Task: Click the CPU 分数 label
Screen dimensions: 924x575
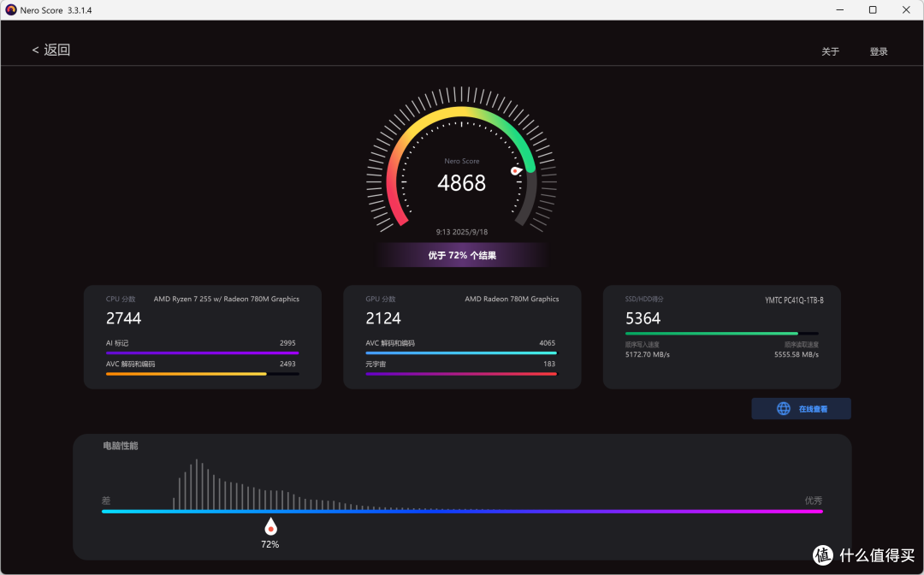Action: coord(121,299)
